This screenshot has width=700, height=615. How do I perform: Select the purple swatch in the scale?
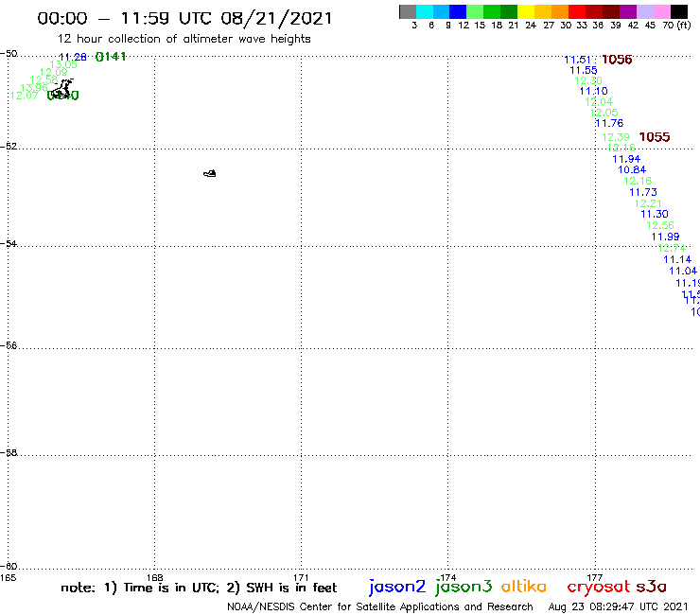coord(628,11)
